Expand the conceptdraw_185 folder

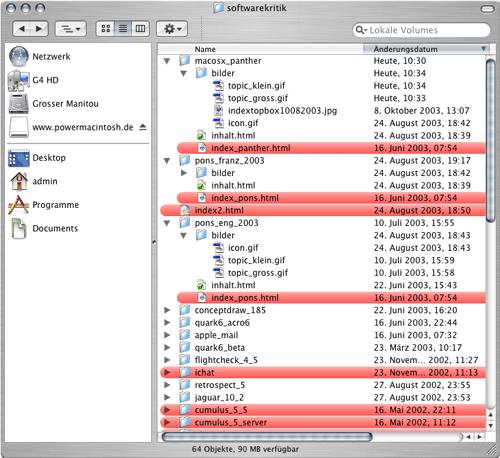(x=167, y=310)
